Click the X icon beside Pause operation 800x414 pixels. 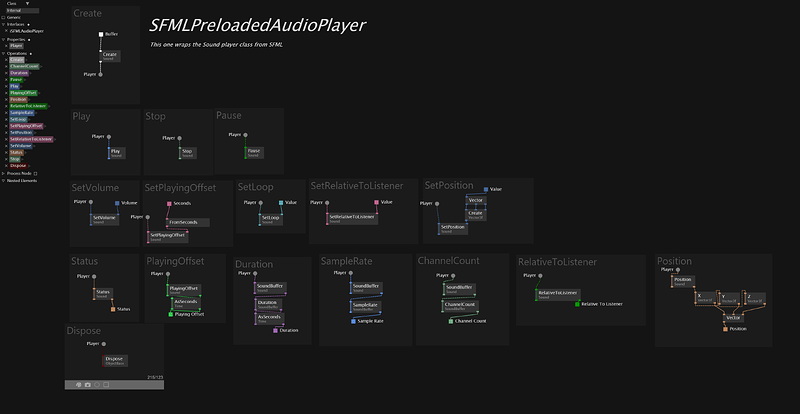click(7, 80)
